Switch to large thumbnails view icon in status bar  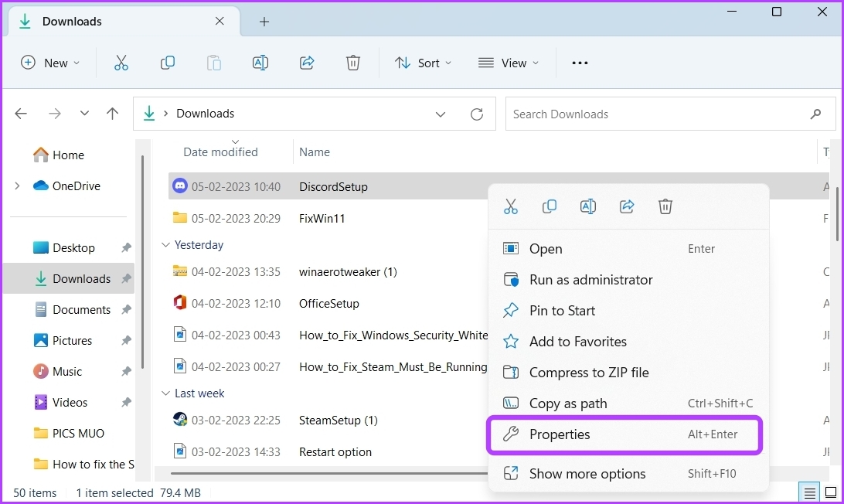tap(831, 492)
